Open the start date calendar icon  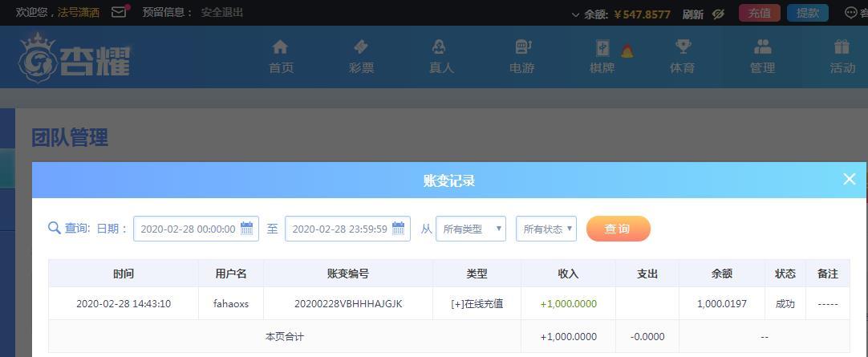pos(247,228)
